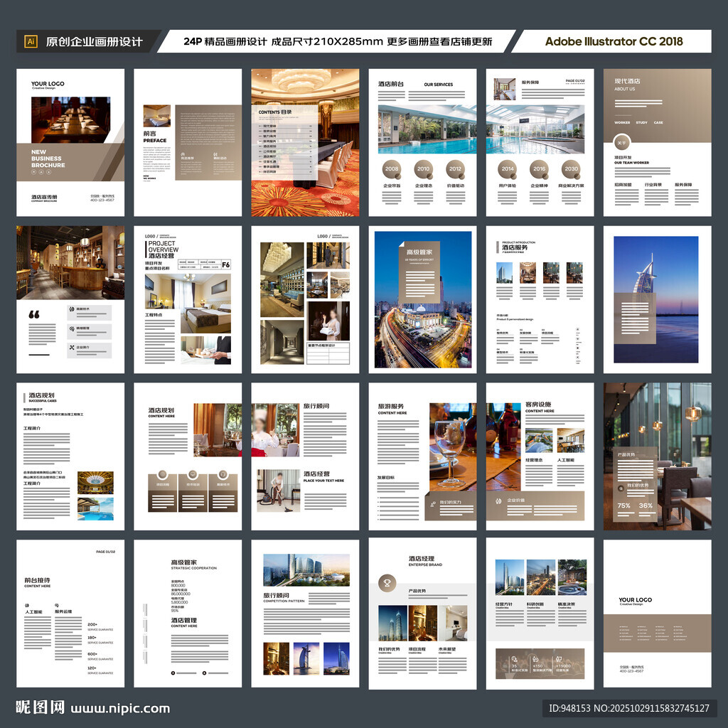Viewport: 728px width, 728px height.
Task: Select the header text 原创企业画册设计
Action: tap(95, 42)
